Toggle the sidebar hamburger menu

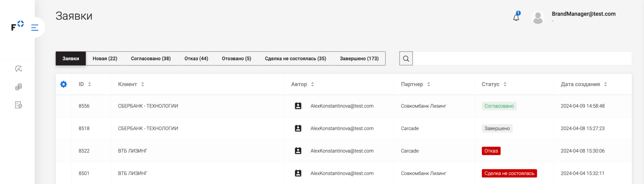pyautogui.click(x=35, y=28)
